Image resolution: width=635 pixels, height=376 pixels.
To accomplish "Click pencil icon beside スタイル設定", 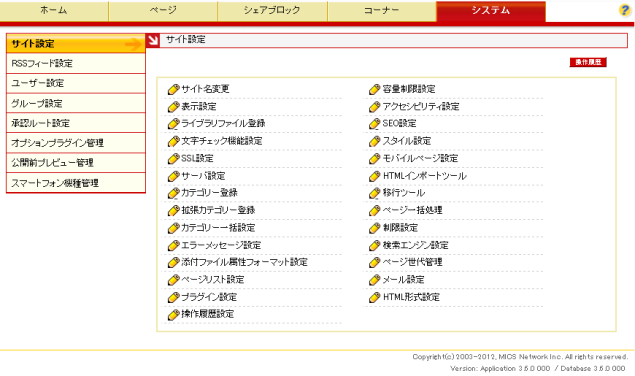I will pyautogui.click(x=375, y=141).
